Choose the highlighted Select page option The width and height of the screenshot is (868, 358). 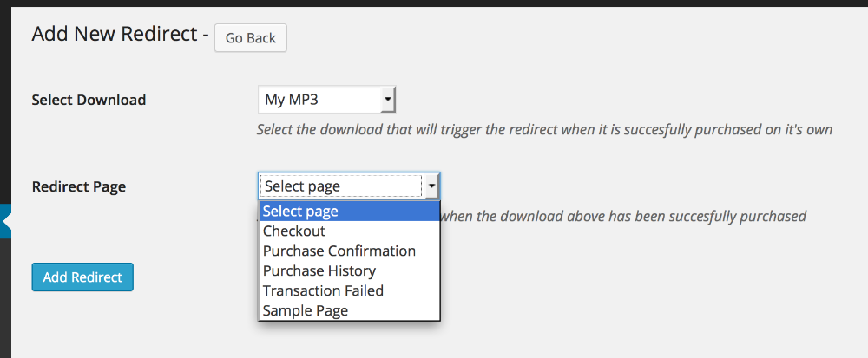click(349, 211)
